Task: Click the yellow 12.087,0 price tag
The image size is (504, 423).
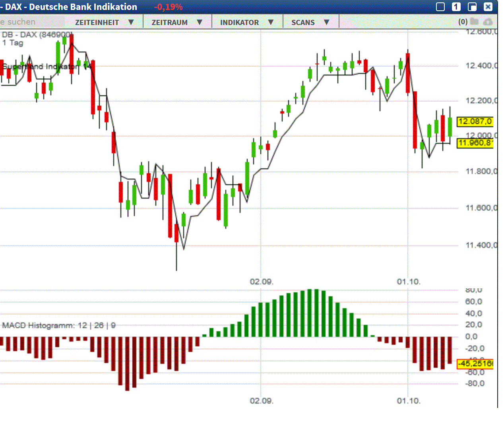Action: click(475, 122)
